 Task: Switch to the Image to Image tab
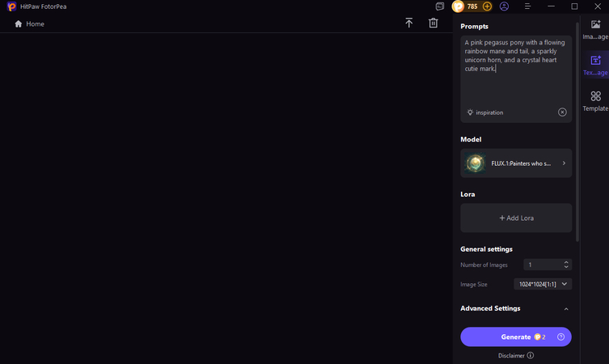click(595, 31)
